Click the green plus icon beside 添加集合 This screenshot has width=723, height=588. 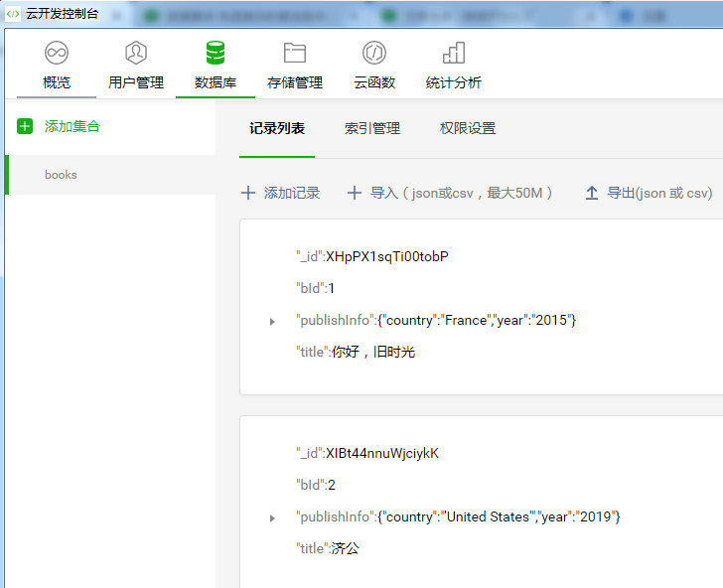coord(25,126)
